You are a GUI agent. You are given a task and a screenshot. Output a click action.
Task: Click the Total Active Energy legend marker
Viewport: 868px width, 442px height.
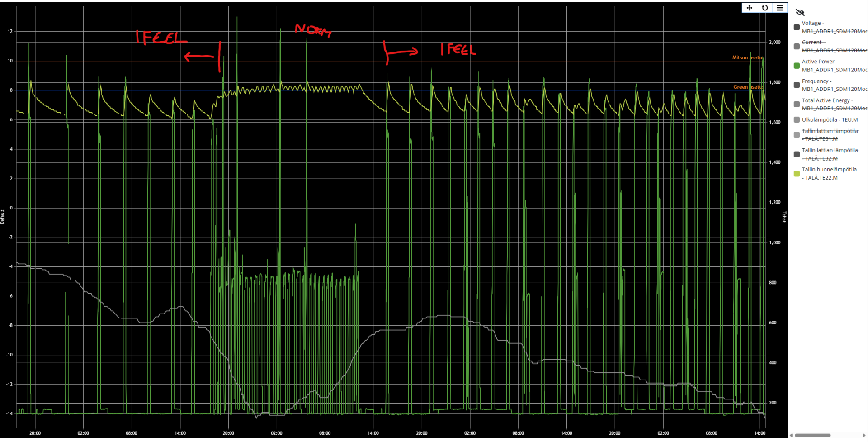click(x=797, y=104)
